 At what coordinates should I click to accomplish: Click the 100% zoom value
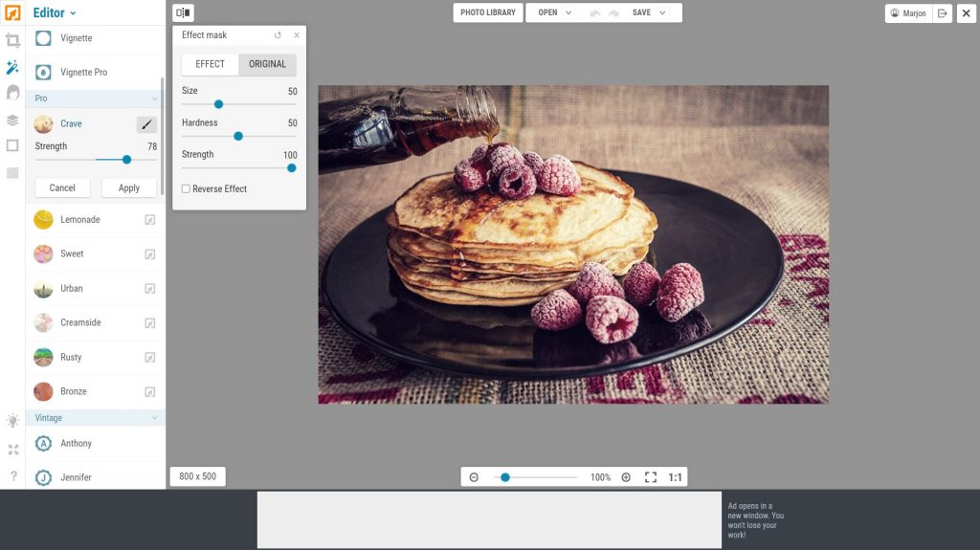coord(600,477)
